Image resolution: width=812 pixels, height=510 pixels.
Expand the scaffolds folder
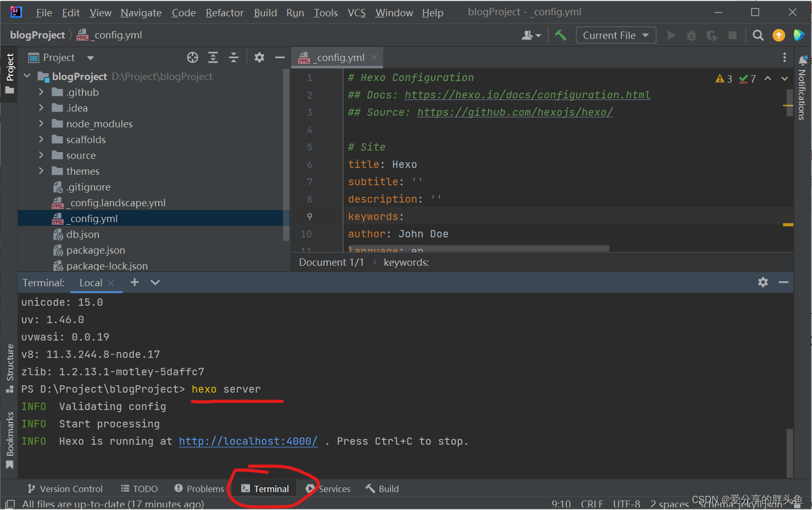(41, 139)
